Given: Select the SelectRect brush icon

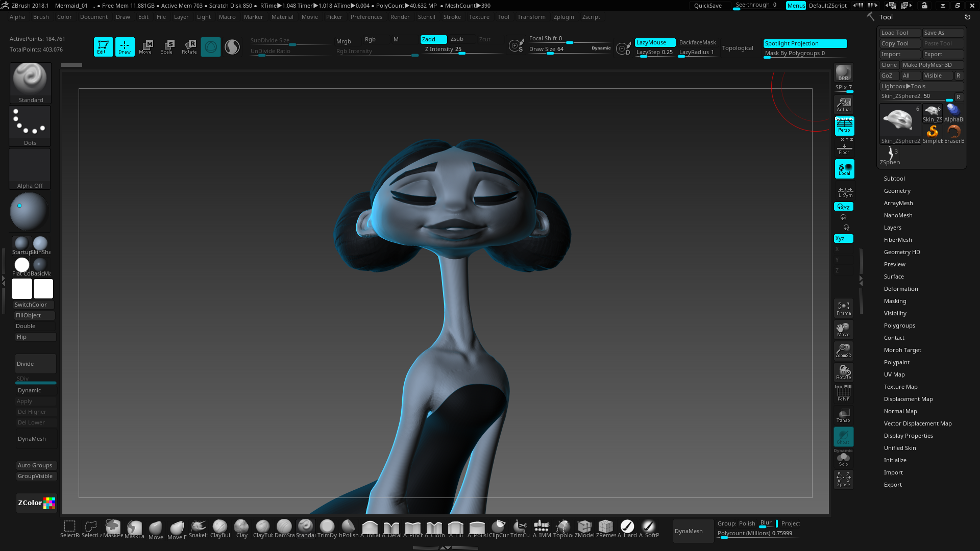Looking at the screenshot, I should [x=70, y=529].
